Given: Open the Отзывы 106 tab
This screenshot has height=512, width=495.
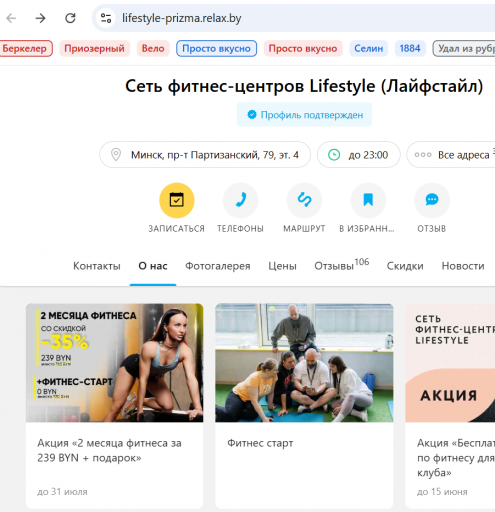Looking at the screenshot, I should click(342, 265).
